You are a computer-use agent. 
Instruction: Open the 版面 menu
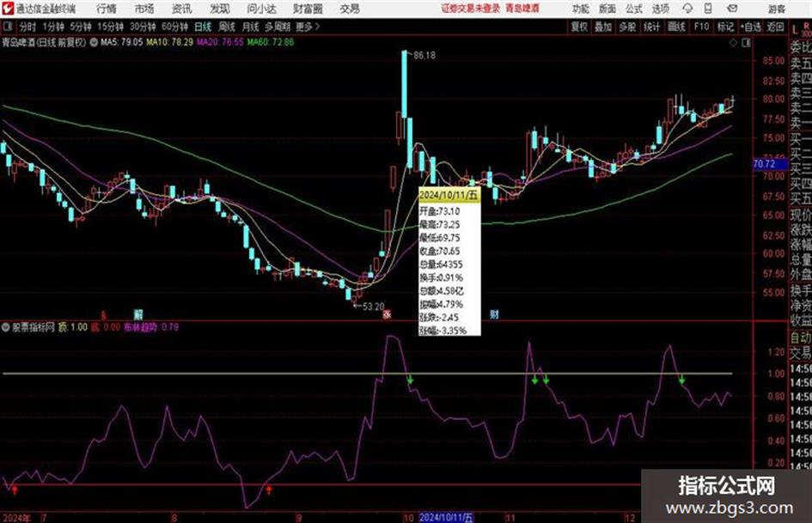pos(607,9)
